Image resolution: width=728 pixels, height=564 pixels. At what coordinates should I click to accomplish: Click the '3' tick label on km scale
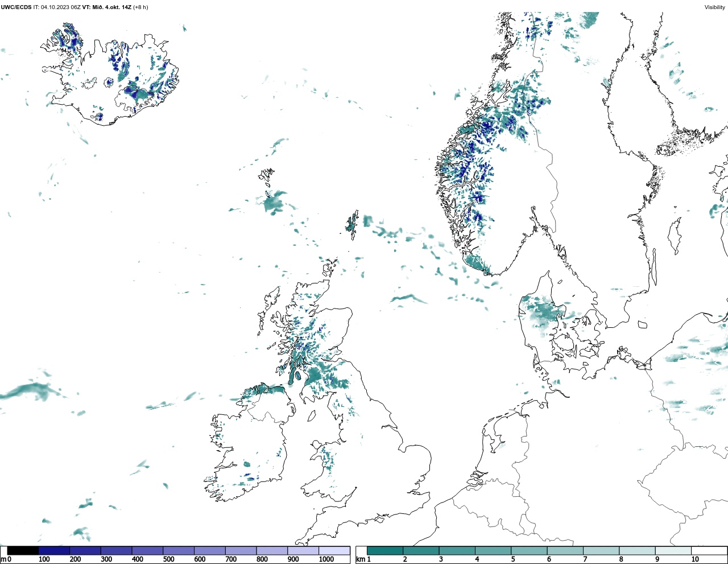point(441,559)
